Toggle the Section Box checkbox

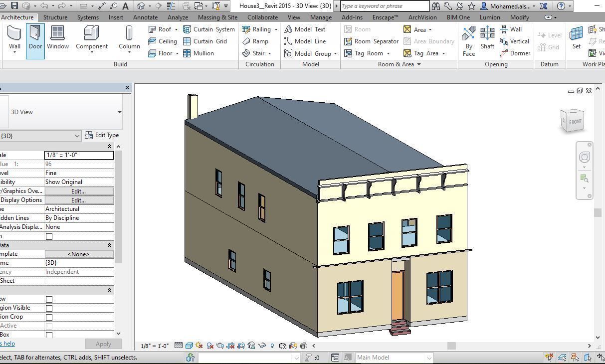click(49, 335)
